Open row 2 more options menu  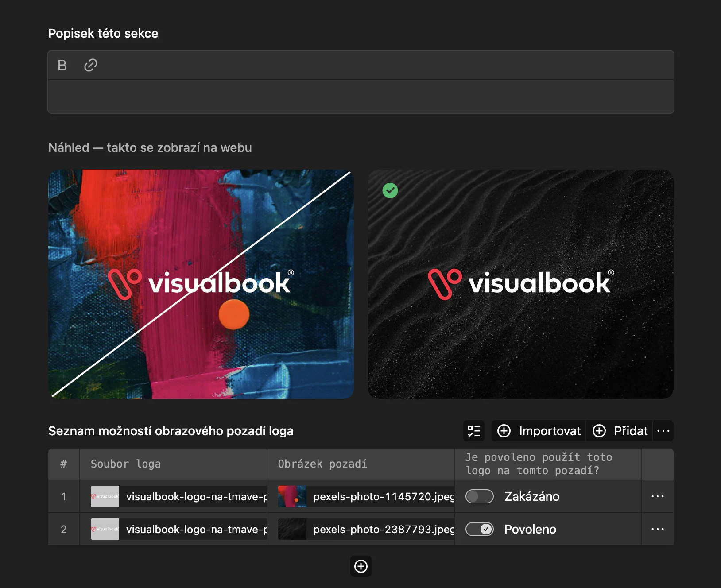pyautogui.click(x=658, y=529)
